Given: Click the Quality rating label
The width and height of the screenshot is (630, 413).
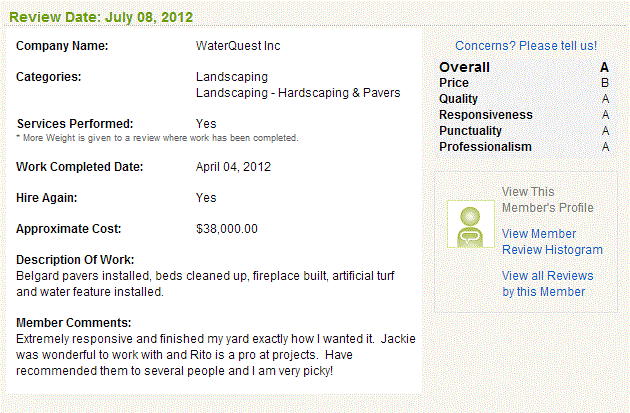Looking at the screenshot, I should click(458, 99).
